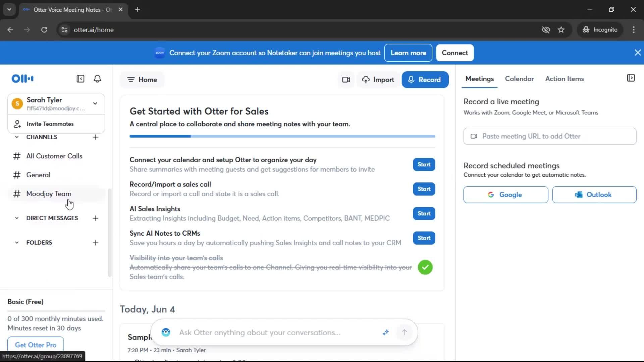This screenshot has height=362, width=644.
Task: Click Learn more in Zoom banner
Action: coord(408,53)
